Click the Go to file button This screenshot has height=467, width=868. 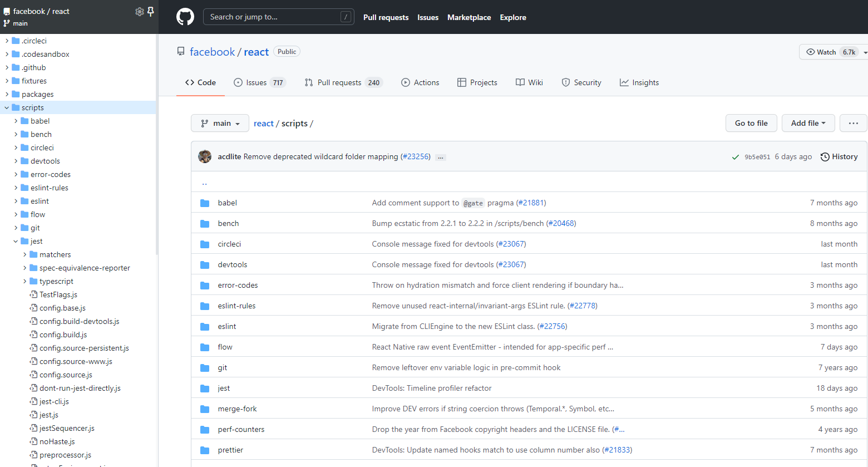(751, 123)
